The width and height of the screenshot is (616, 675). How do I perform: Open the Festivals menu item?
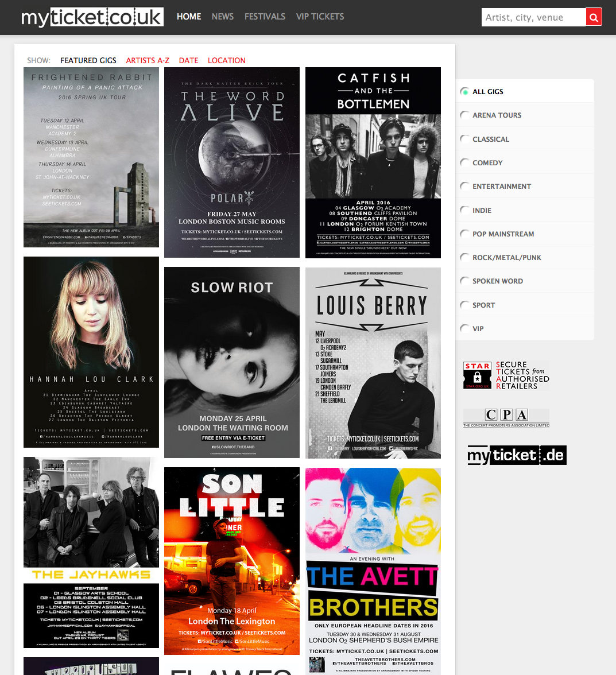pos(265,17)
